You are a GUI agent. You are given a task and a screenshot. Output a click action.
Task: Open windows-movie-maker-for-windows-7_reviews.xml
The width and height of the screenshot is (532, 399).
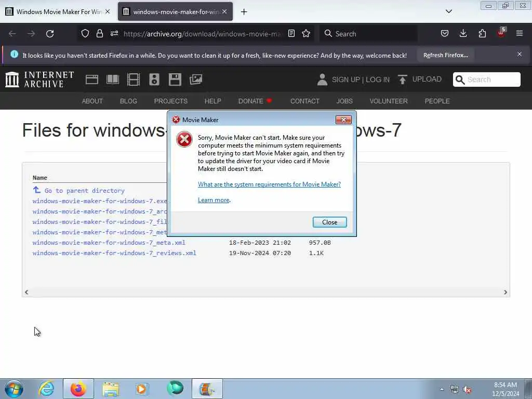point(114,253)
